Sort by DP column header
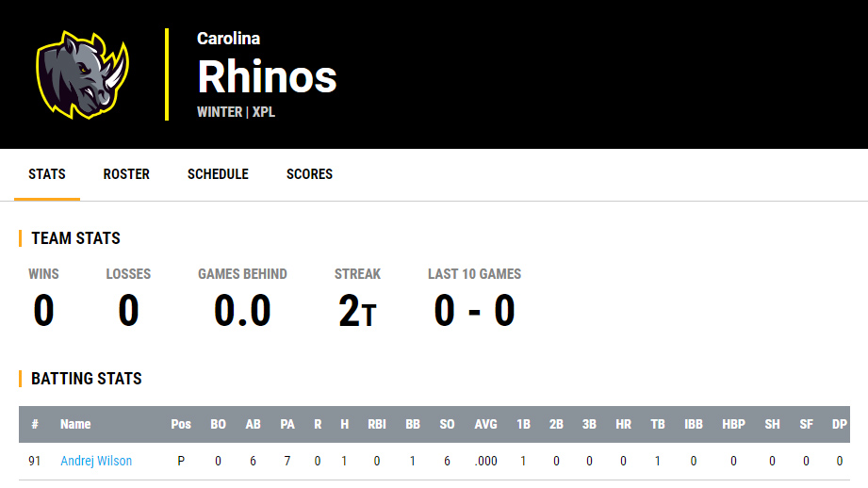Screen dimensions: 868x488 point(839,424)
